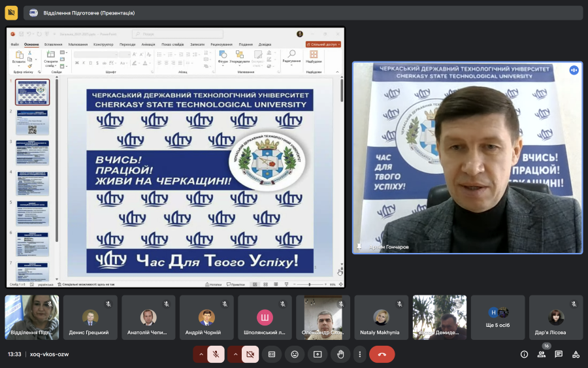Toggle underline formatting button
Viewport: 588px width, 368px height.
pyautogui.click(x=90, y=63)
